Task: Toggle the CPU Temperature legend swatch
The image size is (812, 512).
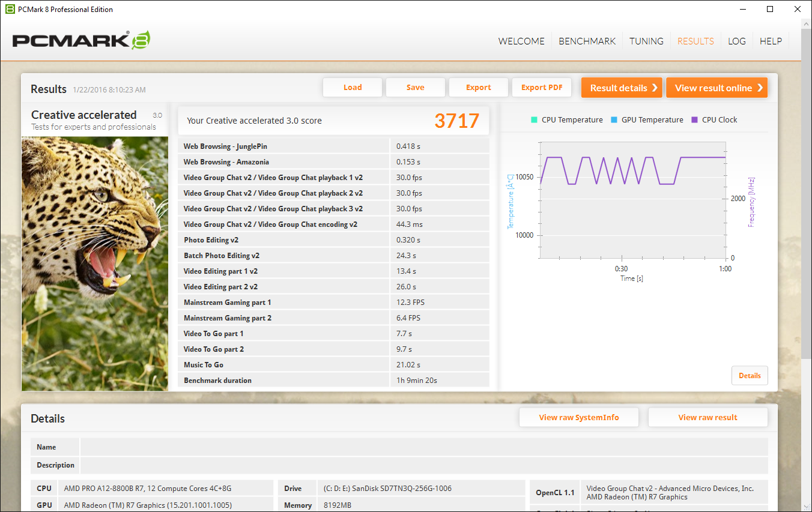Action: tap(534, 119)
